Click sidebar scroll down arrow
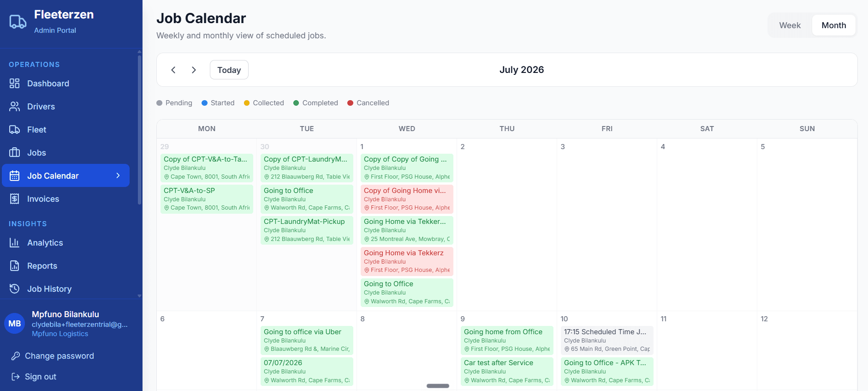 click(139, 296)
